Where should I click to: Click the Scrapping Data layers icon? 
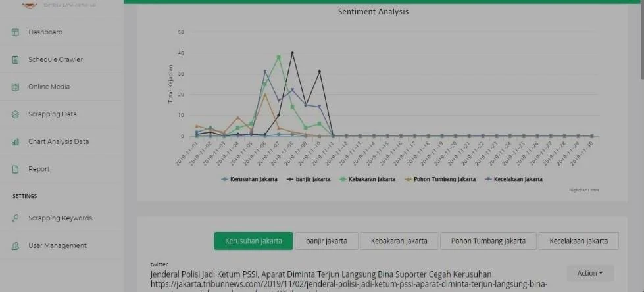click(x=15, y=114)
